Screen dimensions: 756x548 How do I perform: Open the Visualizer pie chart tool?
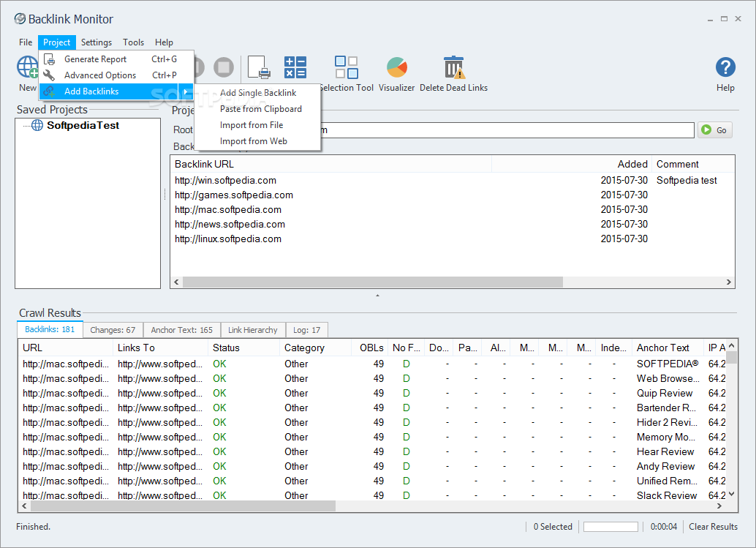(x=397, y=73)
